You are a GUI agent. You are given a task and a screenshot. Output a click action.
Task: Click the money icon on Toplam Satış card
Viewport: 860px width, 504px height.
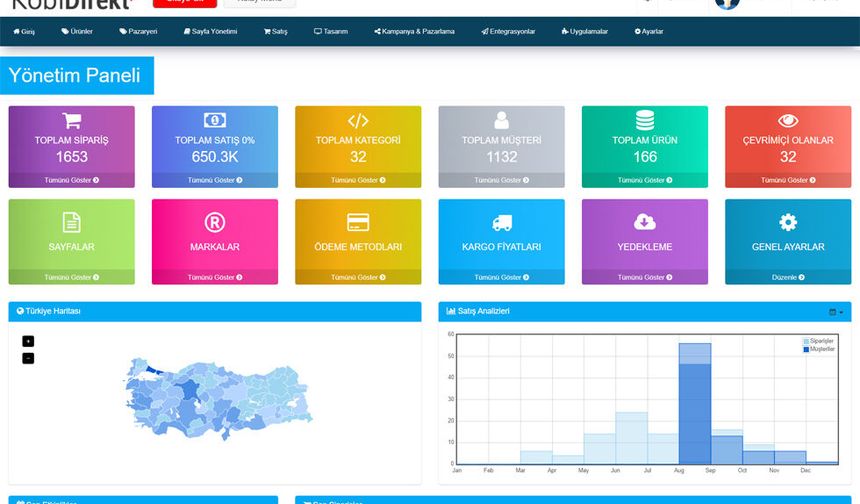(215, 120)
